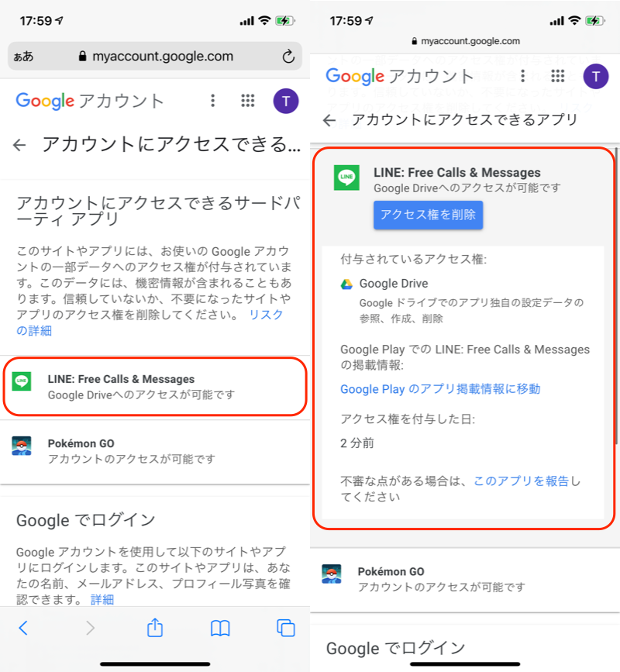Open three-dot menu in left screen header

coord(213,101)
